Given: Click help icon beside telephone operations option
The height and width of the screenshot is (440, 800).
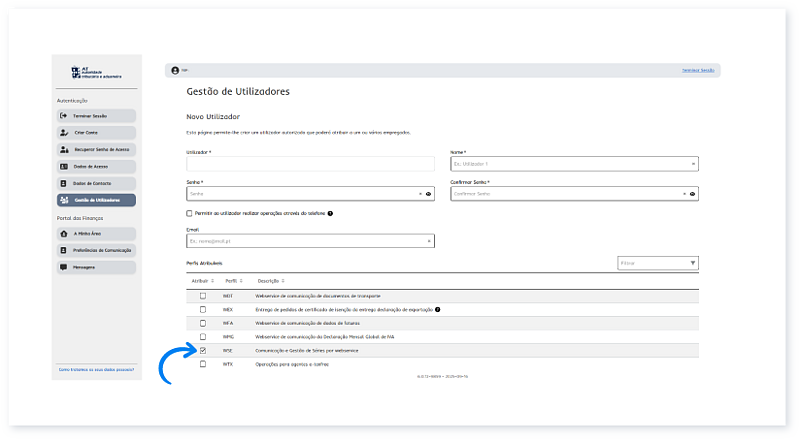Looking at the screenshot, I should [x=330, y=213].
